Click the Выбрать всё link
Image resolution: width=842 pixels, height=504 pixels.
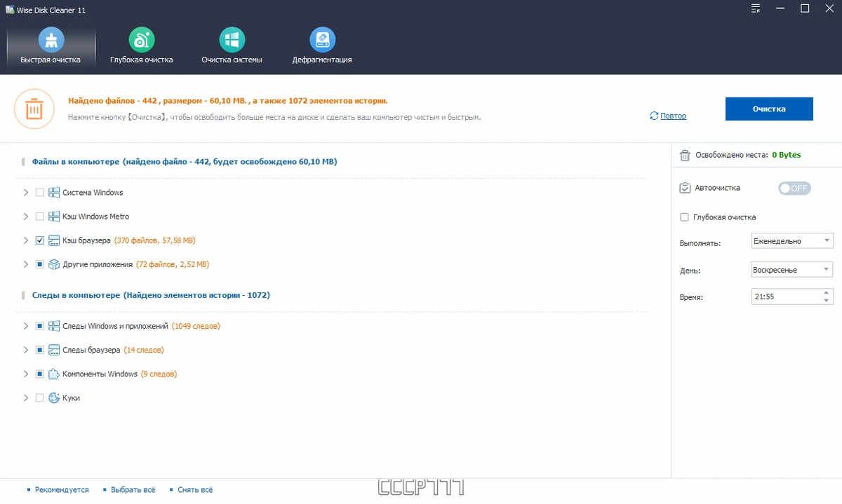point(133,490)
